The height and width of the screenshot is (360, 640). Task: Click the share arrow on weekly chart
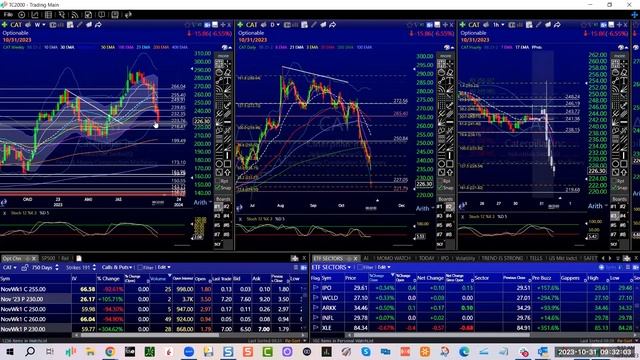tap(98, 25)
